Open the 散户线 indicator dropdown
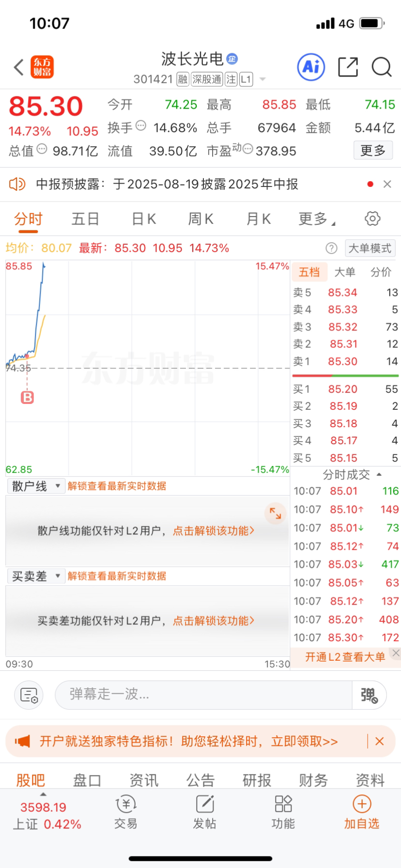 (x=36, y=486)
